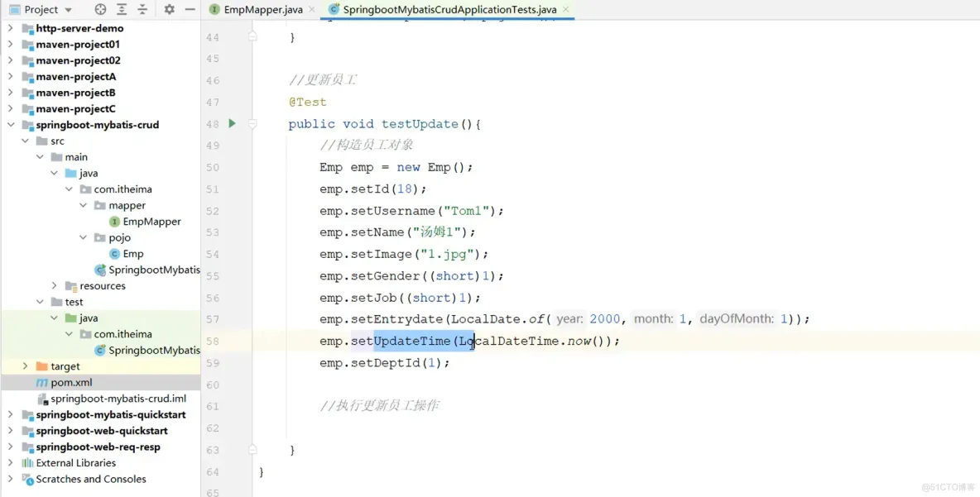Click the @Test annotation on line 47

308,102
